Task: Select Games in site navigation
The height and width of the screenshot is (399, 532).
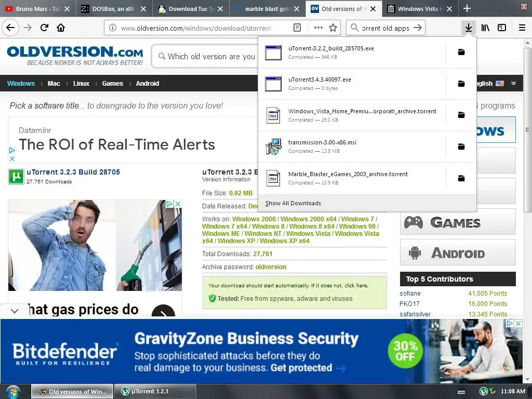Action: (x=112, y=84)
